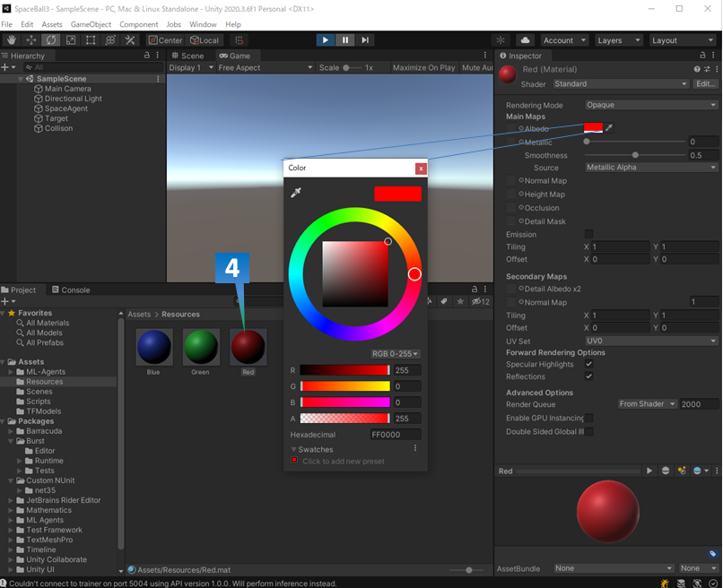Viewport: 723px width, 588px height.
Task: Open Source Metallic Alpha dropdown
Action: pos(651,168)
